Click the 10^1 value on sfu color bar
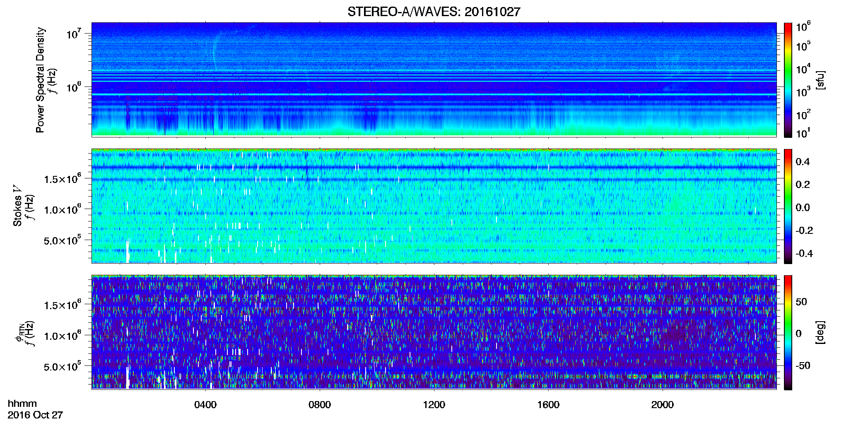Viewport: 868px width, 447px height. [803, 133]
